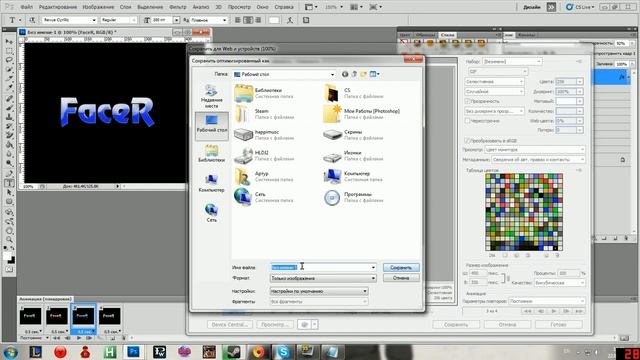Select the Horizontal Type tool in toolbar

[x=9, y=183]
